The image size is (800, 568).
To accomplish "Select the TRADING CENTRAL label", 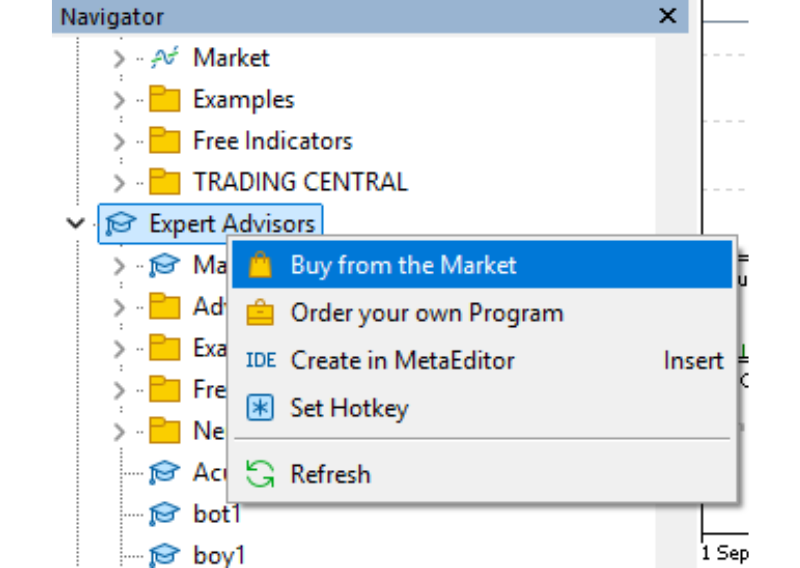I will pyautogui.click(x=300, y=182).
